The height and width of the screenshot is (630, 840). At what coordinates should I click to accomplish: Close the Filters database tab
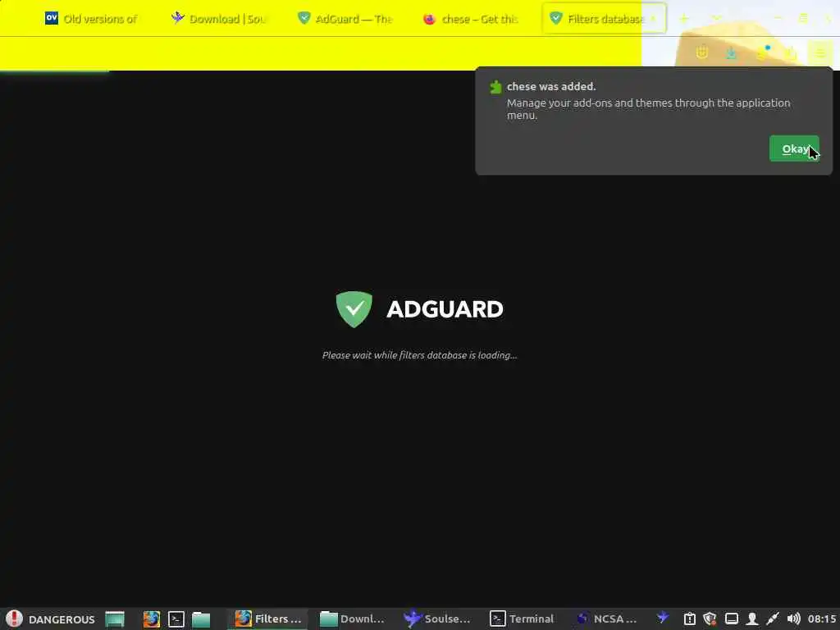tap(653, 19)
